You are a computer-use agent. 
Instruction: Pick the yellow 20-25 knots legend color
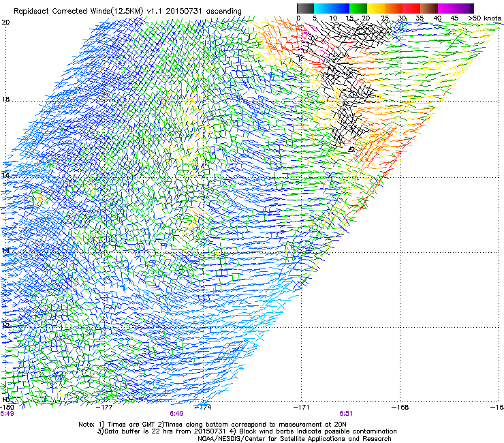376,8
